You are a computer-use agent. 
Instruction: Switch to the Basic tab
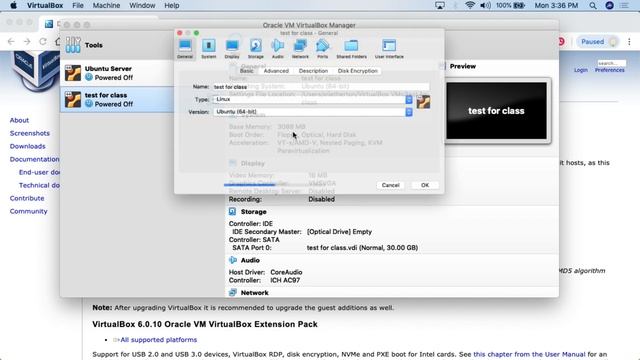247,71
